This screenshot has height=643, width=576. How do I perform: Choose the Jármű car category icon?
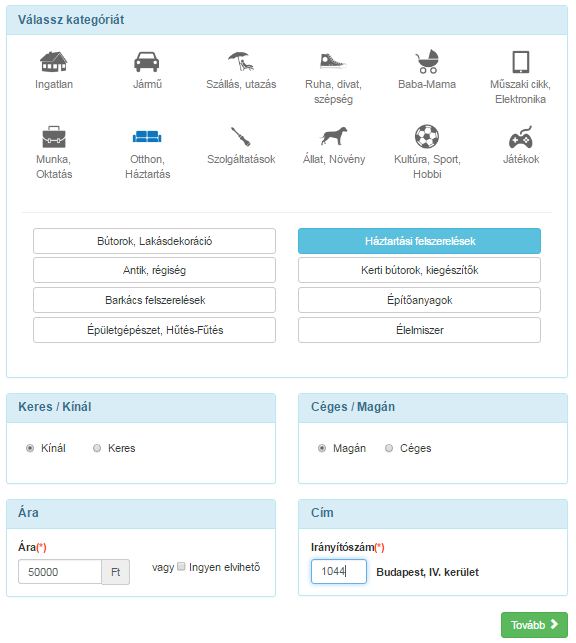point(147,62)
